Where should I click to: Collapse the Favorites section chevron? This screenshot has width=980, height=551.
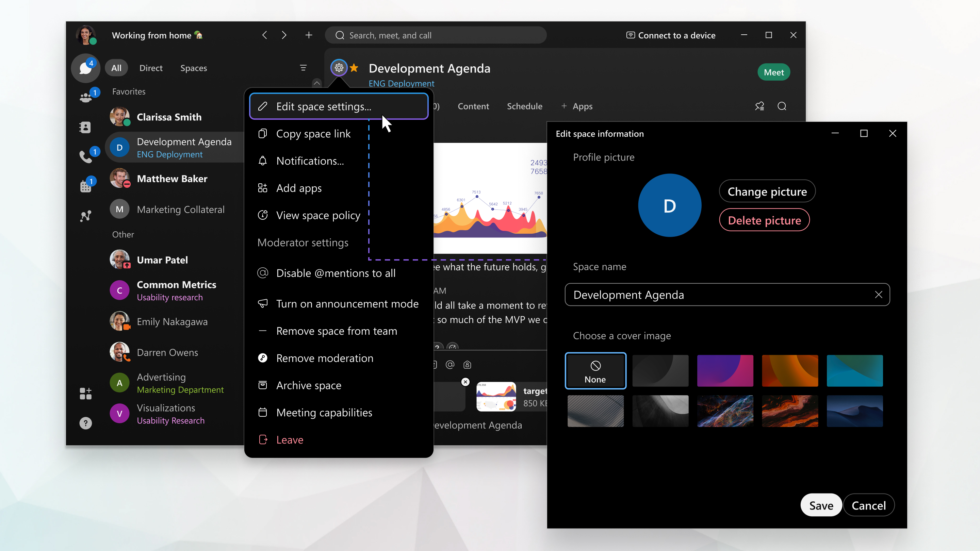click(316, 83)
